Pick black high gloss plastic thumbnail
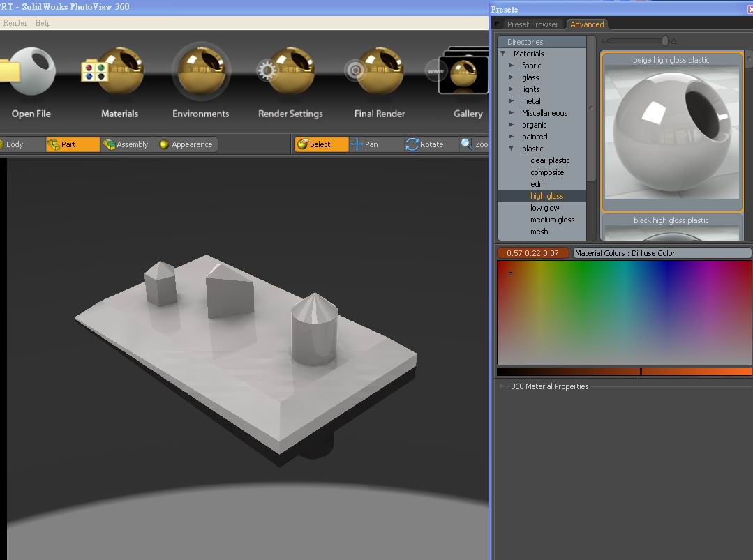Viewport: 753px width, 560px height. pyautogui.click(x=671, y=227)
